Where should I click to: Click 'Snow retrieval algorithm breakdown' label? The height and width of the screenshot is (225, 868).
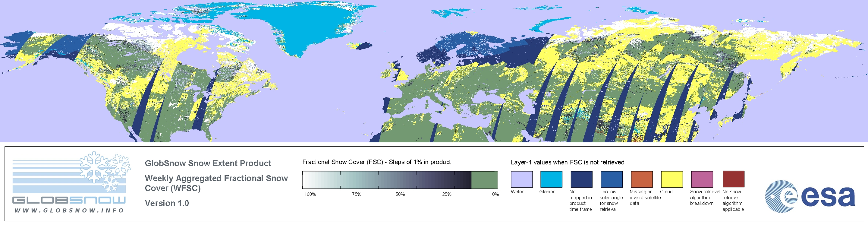[x=705, y=197]
